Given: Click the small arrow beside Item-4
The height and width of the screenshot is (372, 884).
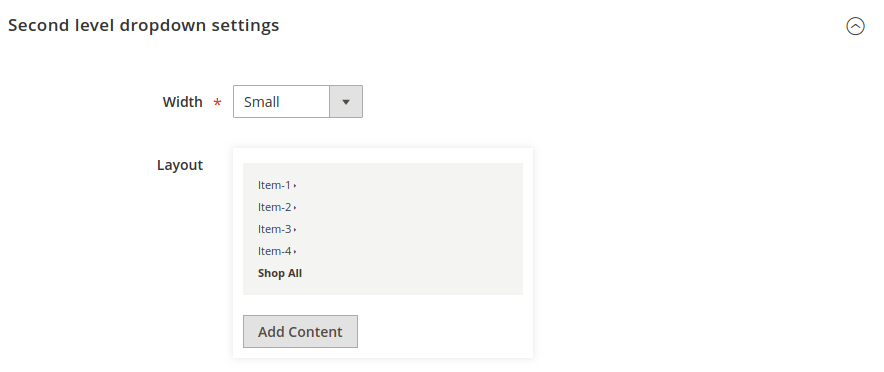Looking at the screenshot, I should coord(295,251).
